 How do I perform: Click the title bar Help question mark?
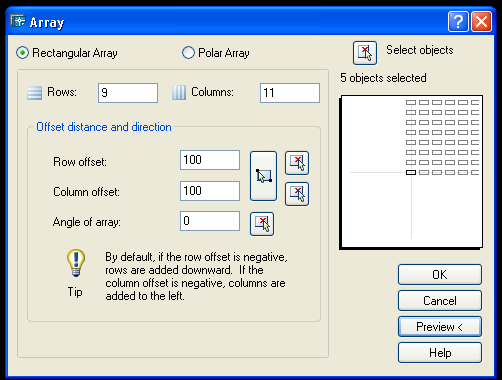tap(458, 22)
